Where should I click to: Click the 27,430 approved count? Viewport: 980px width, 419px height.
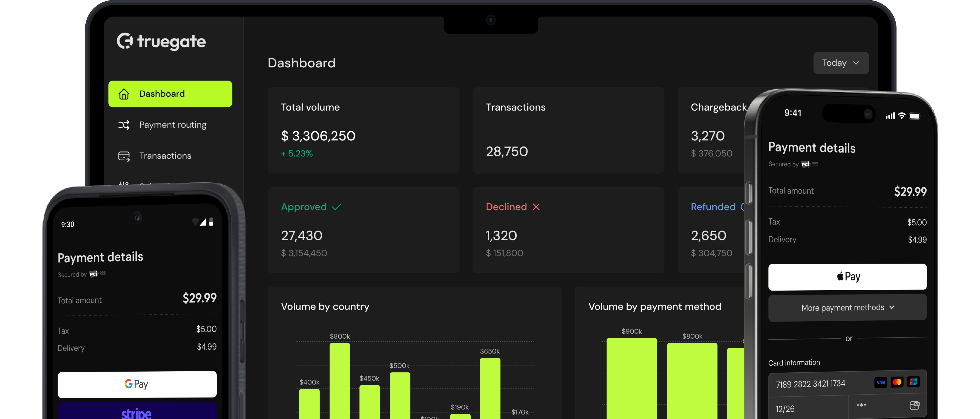[x=302, y=235]
